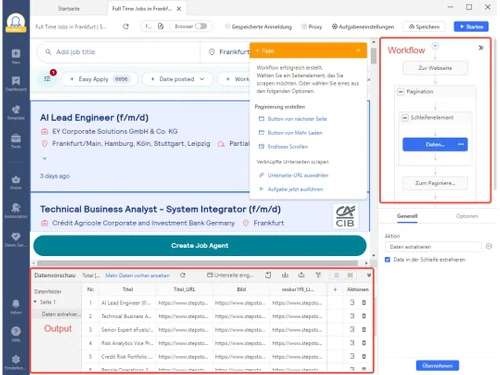Toggle the Browser mode switch

coord(201,26)
